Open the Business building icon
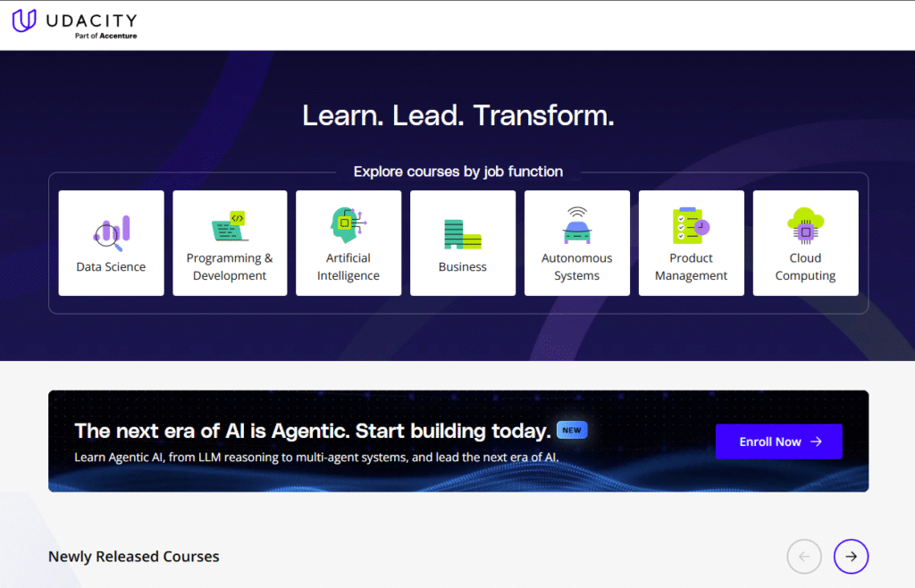The image size is (915, 588). pos(463,234)
